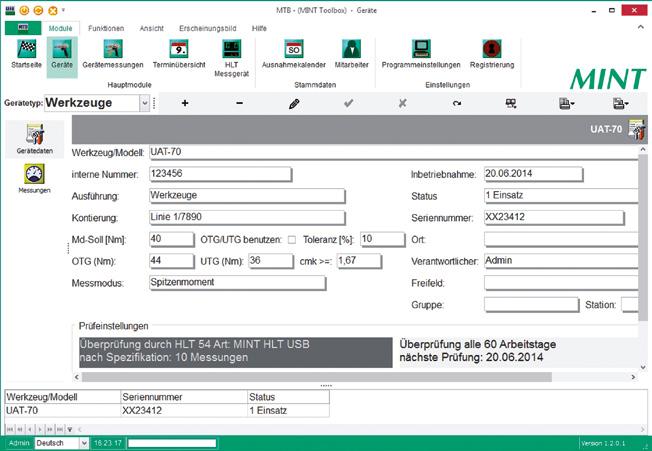Go to last record in navigator

[60, 429]
